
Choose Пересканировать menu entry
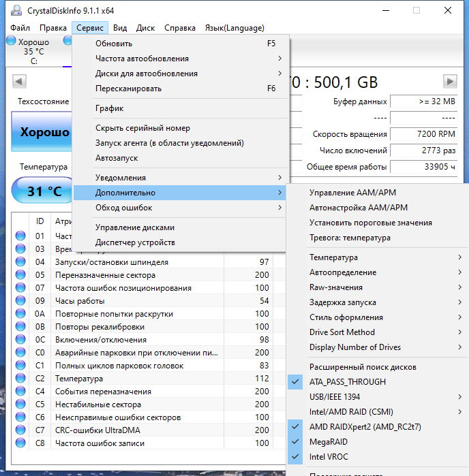[179, 89]
